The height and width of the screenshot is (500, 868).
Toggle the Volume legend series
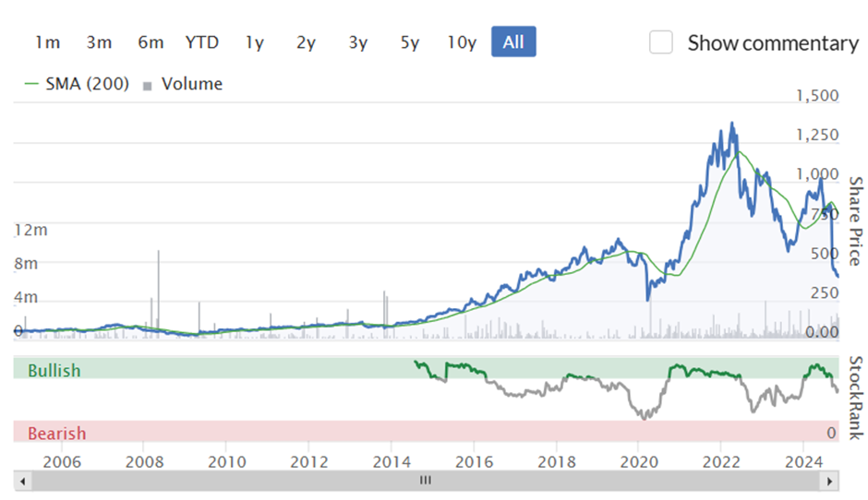[x=183, y=84]
